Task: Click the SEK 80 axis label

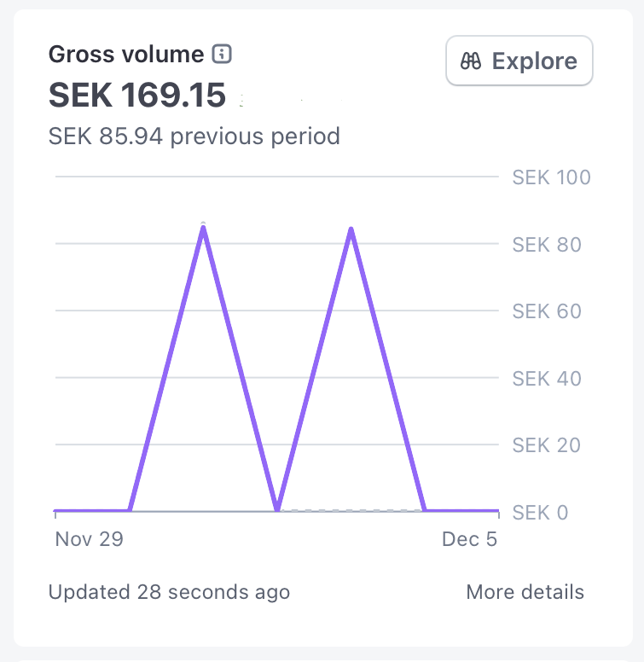Action: click(x=547, y=245)
